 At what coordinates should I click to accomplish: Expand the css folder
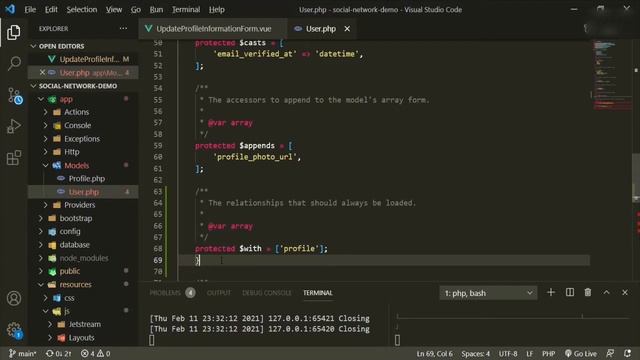46,298
